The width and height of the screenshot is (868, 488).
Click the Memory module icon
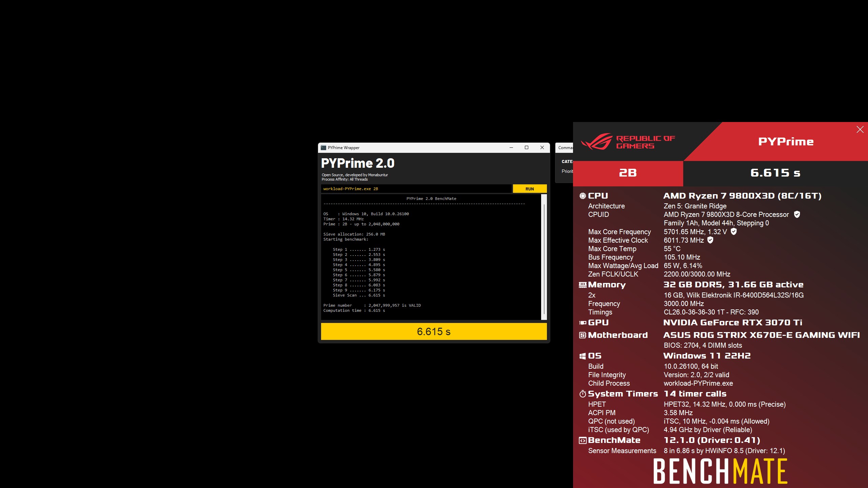point(583,285)
